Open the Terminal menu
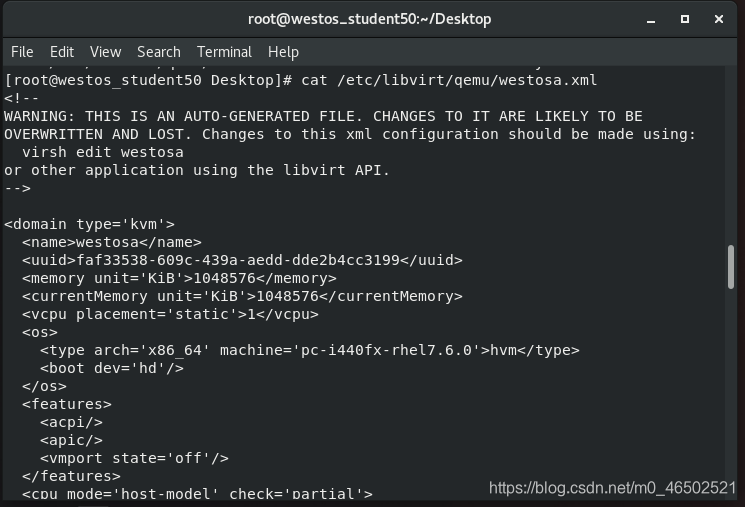The height and width of the screenshot is (507, 745). click(x=224, y=52)
